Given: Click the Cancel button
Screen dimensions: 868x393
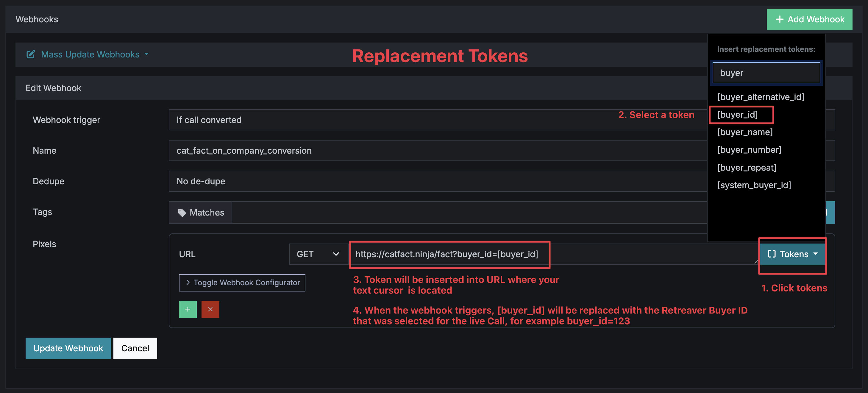Looking at the screenshot, I should [135, 348].
